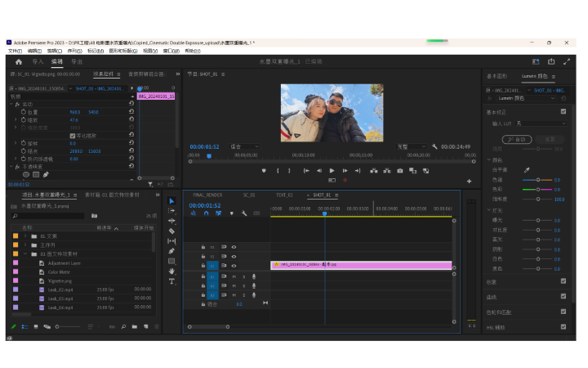The height and width of the screenshot is (368, 588).
Task: Click New Item icon in Project panel
Action: [146, 326]
